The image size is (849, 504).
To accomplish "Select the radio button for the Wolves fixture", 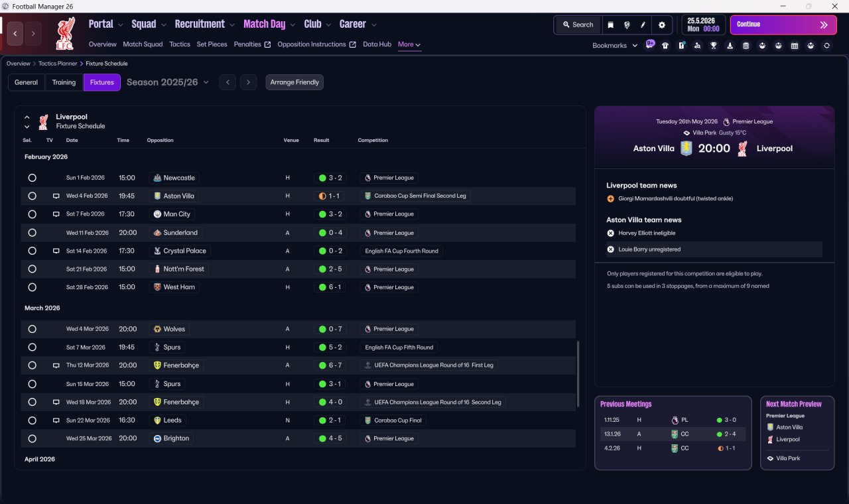I will (32, 329).
